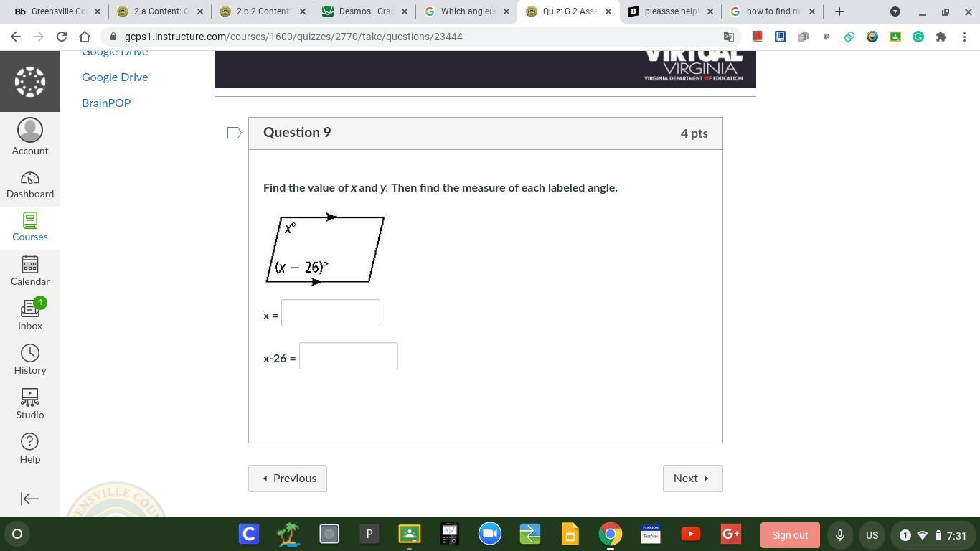980x551 pixels.
Task: Flag Question 9 for review
Action: click(234, 133)
